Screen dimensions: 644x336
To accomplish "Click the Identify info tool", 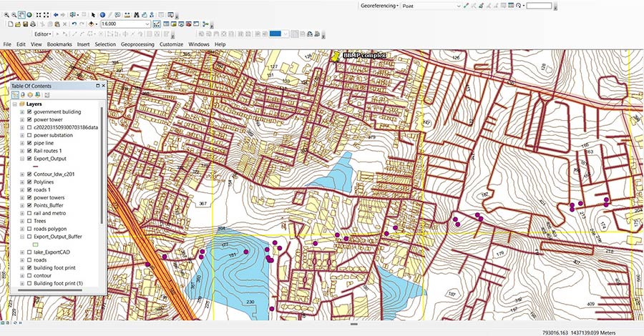I will coord(102,14).
